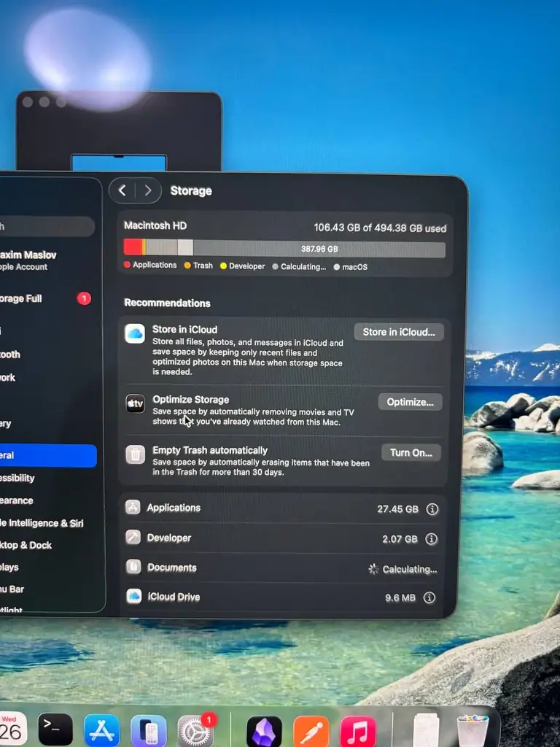The width and height of the screenshot is (560, 747).
Task: Turn On empty Trash automatically
Action: [x=411, y=452]
